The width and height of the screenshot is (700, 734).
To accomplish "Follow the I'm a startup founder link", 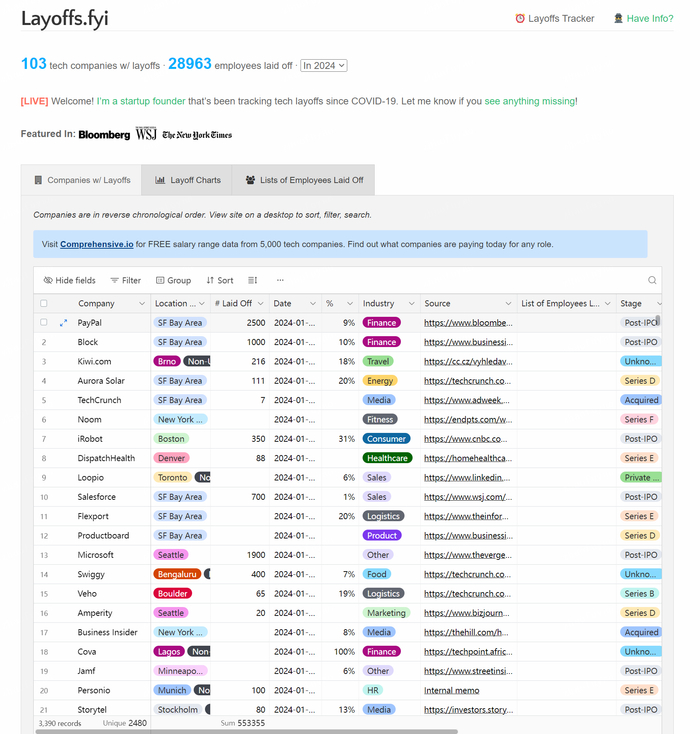I will pos(141,101).
